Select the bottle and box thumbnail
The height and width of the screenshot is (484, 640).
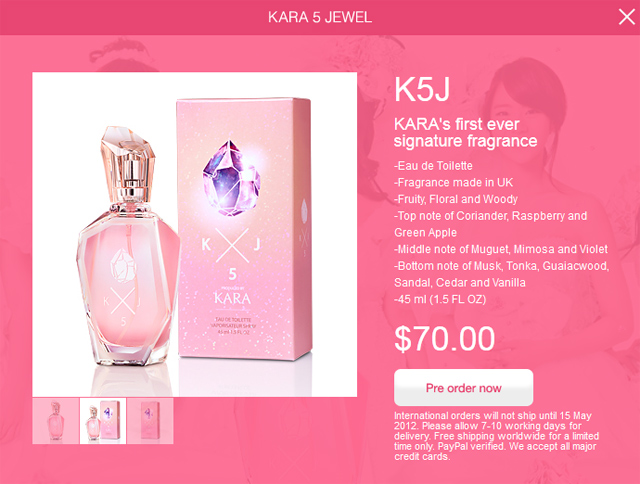coord(103,420)
